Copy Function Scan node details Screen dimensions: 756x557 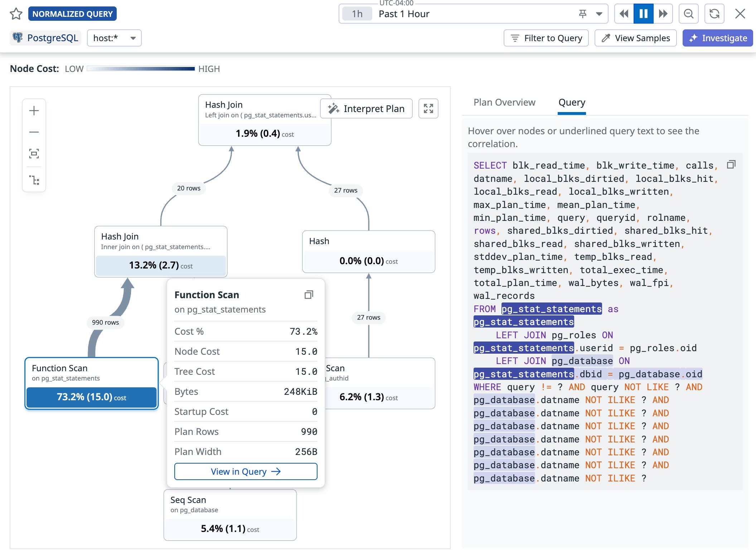pyautogui.click(x=309, y=295)
